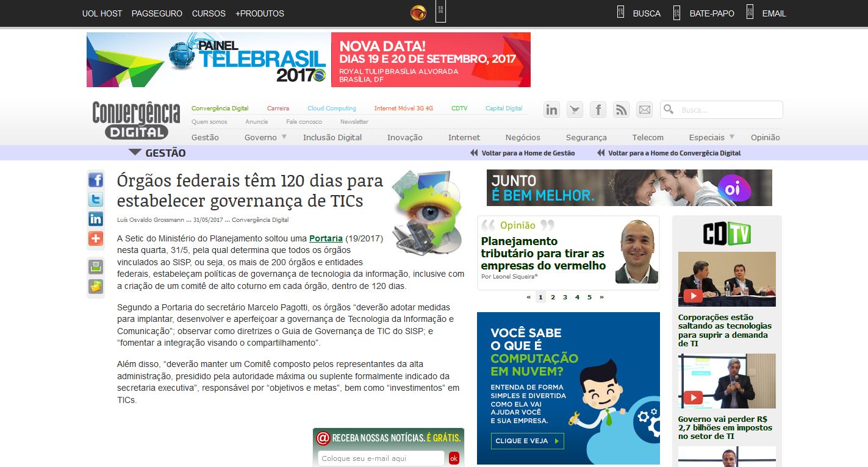Select the Cloud Computing channel link
This screenshot has height=467, width=868.
click(332, 109)
